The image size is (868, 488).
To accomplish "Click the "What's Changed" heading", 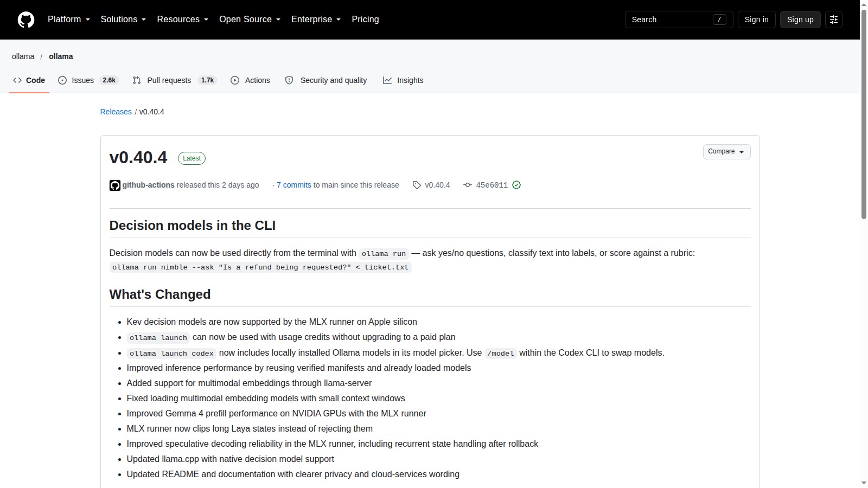I will point(160,294).
